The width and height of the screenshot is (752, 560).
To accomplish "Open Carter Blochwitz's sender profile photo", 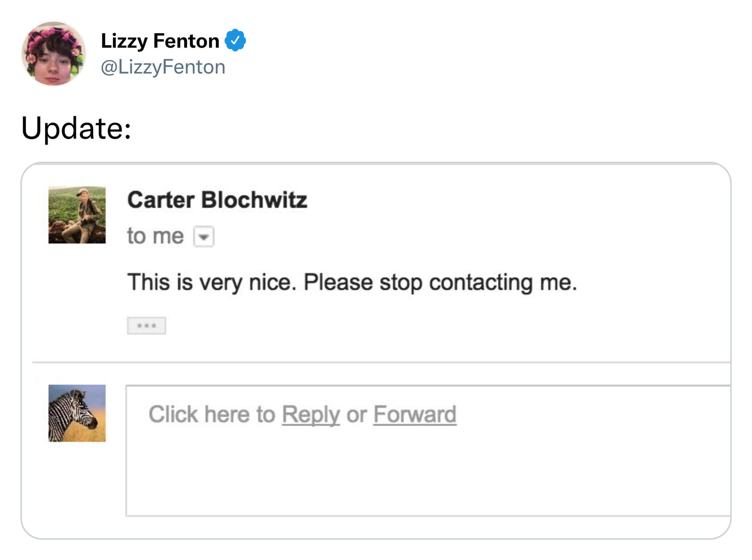I will click(77, 215).
